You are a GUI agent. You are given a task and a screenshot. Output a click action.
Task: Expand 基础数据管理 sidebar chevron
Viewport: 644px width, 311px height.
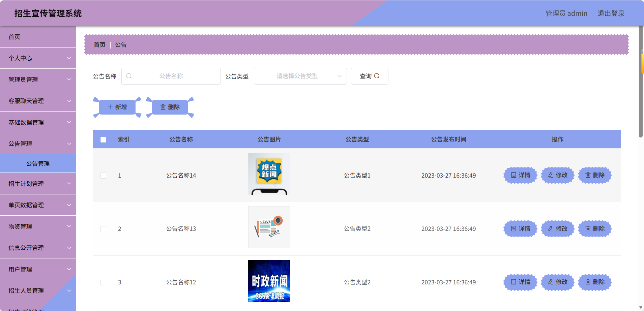click(69, 122)
